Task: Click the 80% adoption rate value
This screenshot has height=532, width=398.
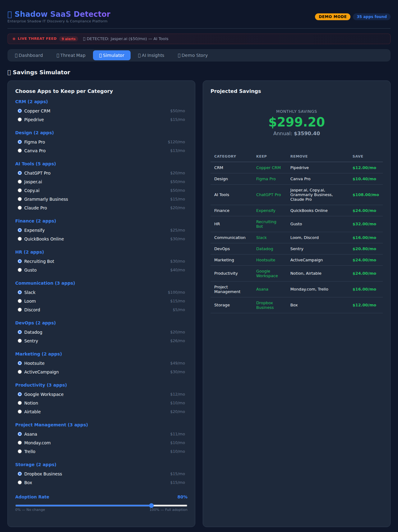Action: pos(182,497)
